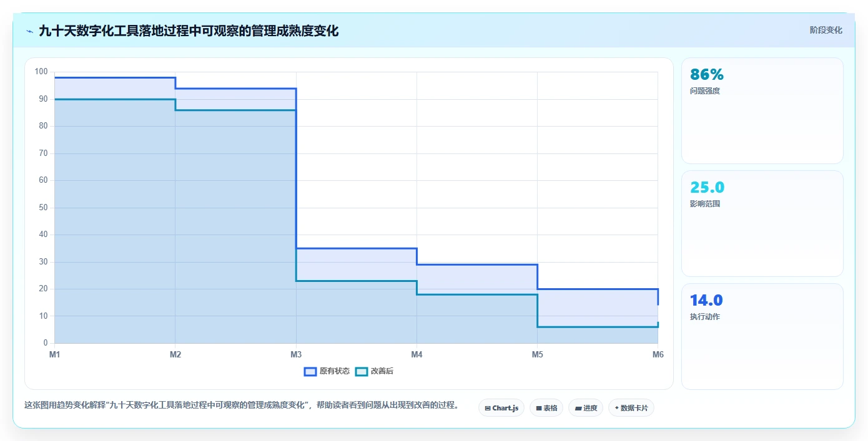The width and height of the screenshot is (868, 441).
Task: Click the M1 x-axis label
Action: (54, 354)
